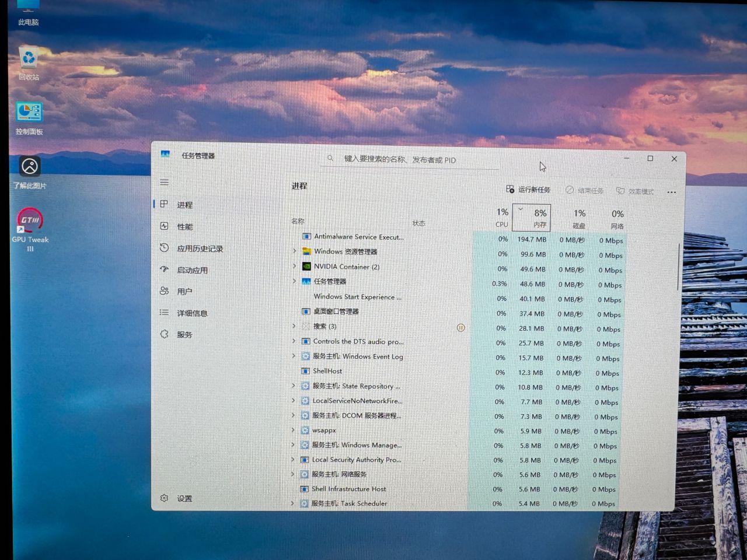The height and width of the screenshot is (560, 747).
Task: Expand 服务主机: State Repository row
Action: pyautogui.click(x=293, y=386)
